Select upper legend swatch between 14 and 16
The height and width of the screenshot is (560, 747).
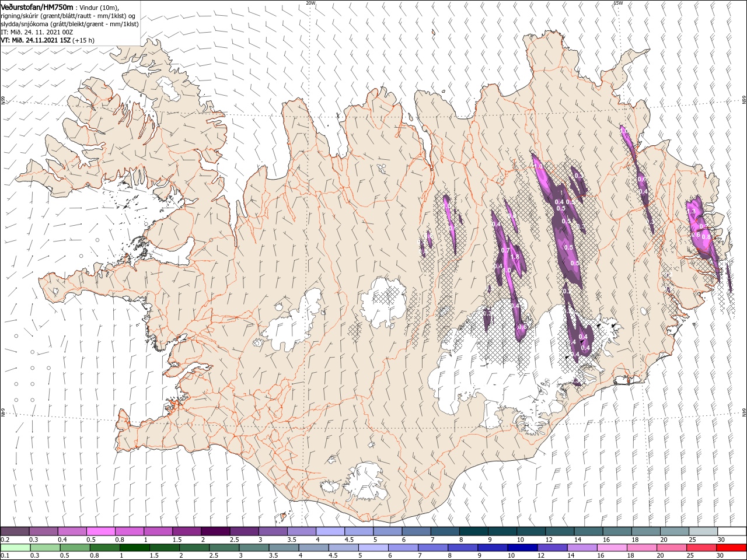[588, 531]
